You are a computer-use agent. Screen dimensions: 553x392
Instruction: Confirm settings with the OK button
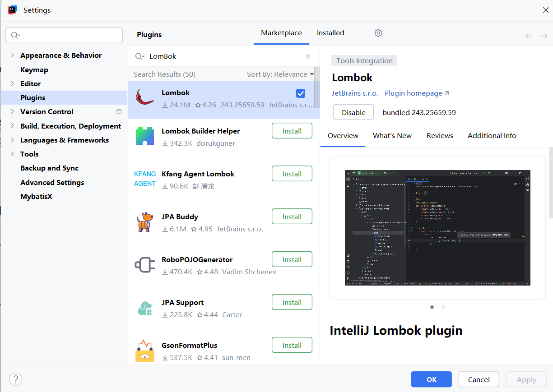(431, 379)
